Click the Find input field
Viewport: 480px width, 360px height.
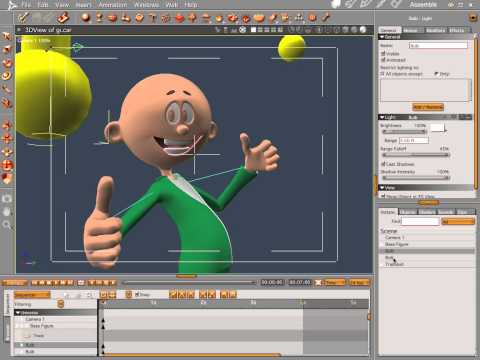[x=421, y=221]
